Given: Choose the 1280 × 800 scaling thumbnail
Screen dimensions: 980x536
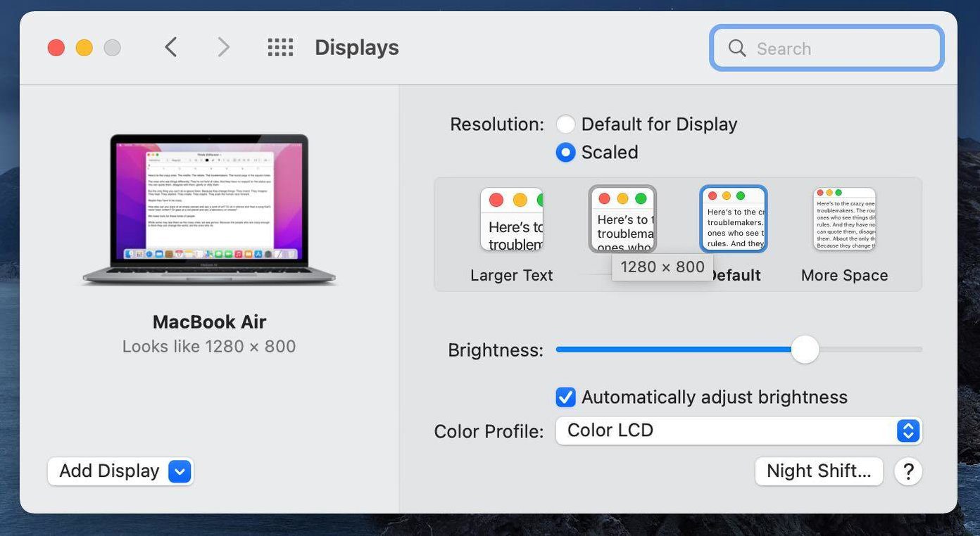Looking at the screenshot, I should coord(623,219).
